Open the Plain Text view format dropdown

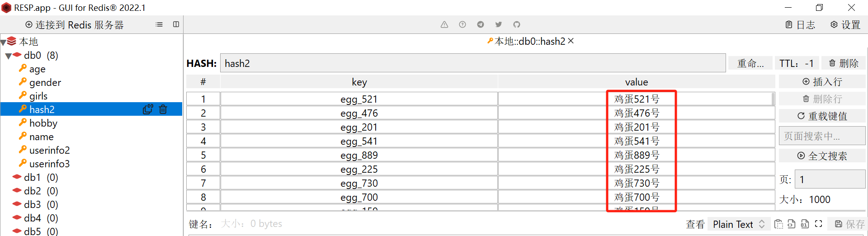point(738,224)
